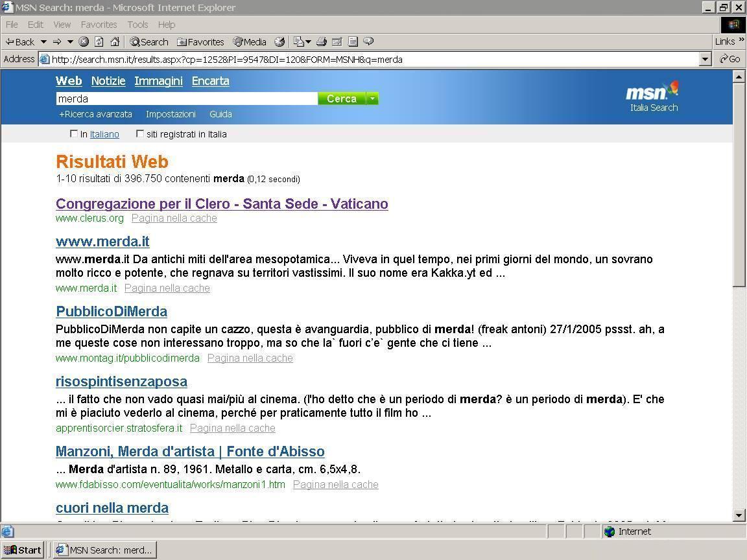Click the MSN Italia Search logo
747x560 pixels.
654,97
